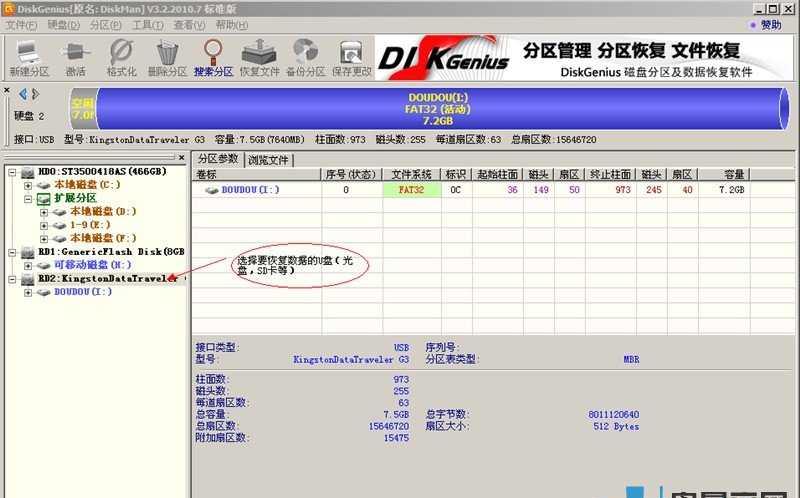
Task: Select 本地磁盘 (D:) in the tree
Action: 103,211
